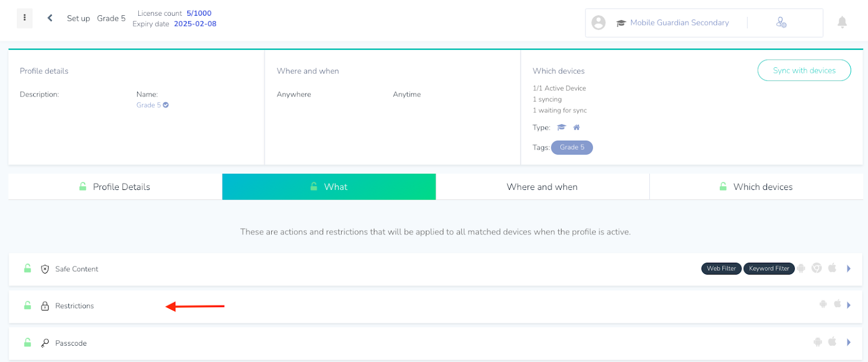Viewport: 868px width, 362px height.
Task: Click the Restrictions padlock icon
Action: pyautogui.click(x=45, y=306)
